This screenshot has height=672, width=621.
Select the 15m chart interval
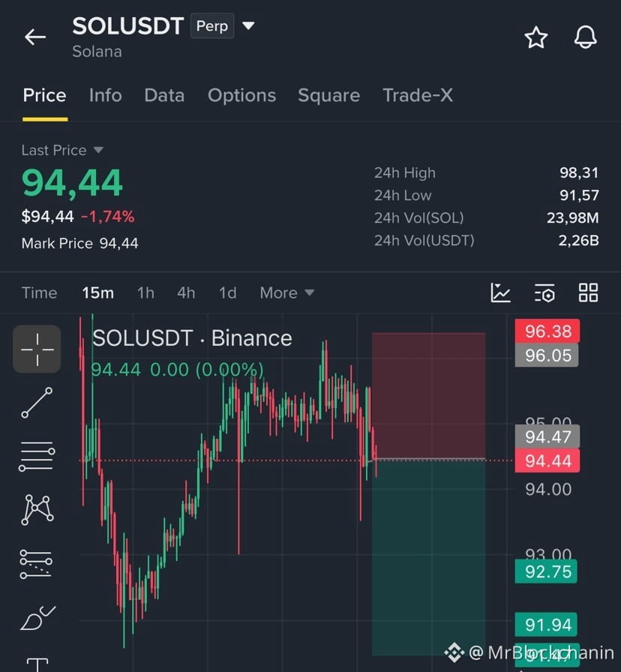point(98,292)
